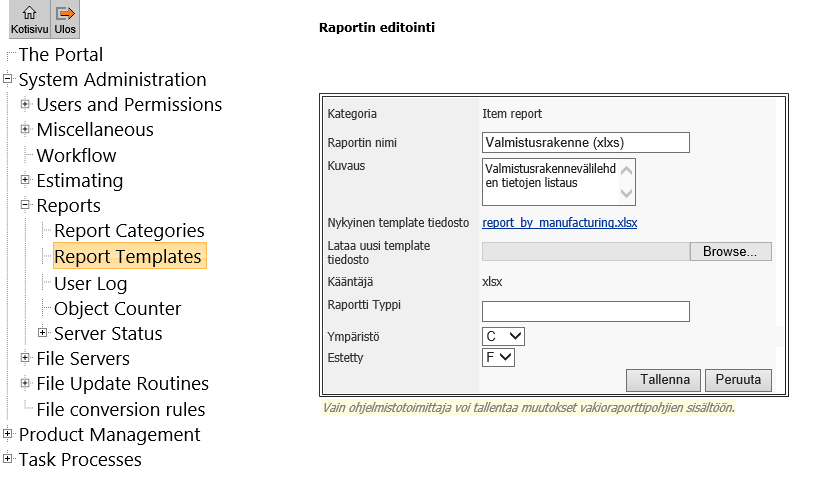This screenshot has width=823, height=477.
Task: Open the Ympäristö dropdown
Action: pos(503,336)
